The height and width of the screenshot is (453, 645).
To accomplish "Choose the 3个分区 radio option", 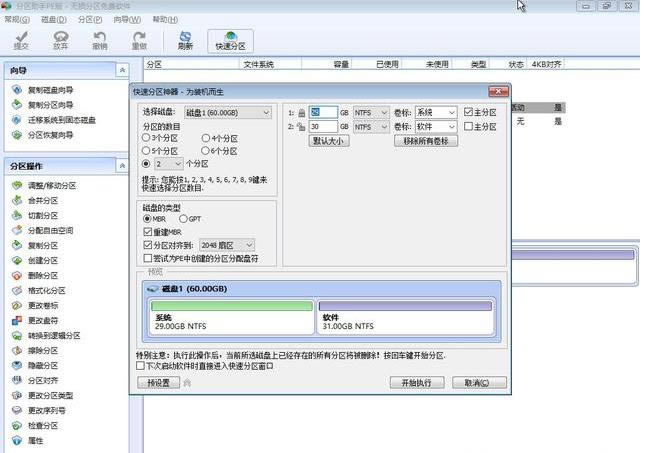I will pyautogui.click(x=146, y=138).
